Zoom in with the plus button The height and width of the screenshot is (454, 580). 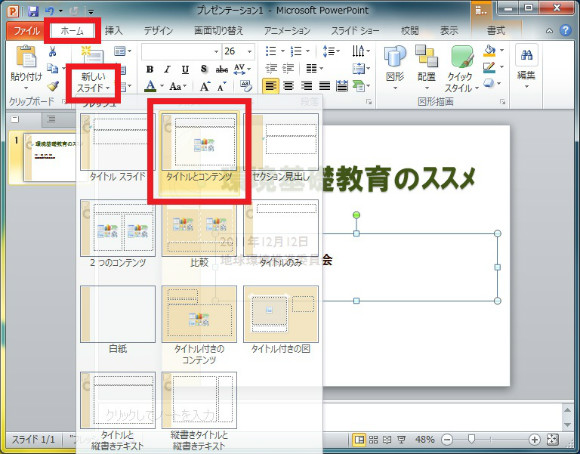pyautogui.click(x=534, y=440)
